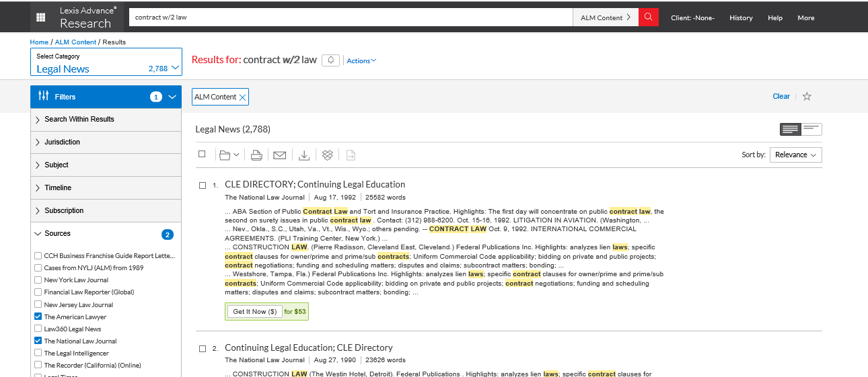
Task: Select result 1 CLE DIRECTORY checkbox
Action: point(203,185)
